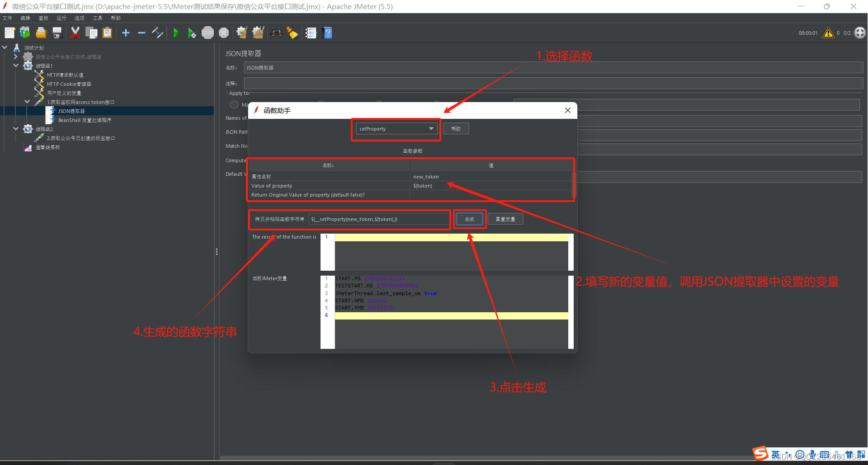Image resolution: width=868 pixels, height=465 pixels.
Task: Click the yellow warning triangle log icon
Action: pos(828,33)
